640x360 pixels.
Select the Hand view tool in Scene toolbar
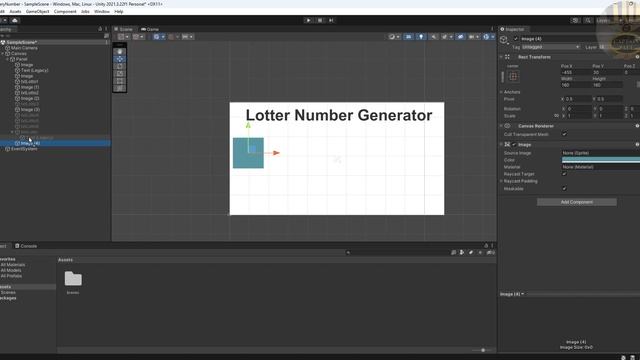[x=120, y=52]
